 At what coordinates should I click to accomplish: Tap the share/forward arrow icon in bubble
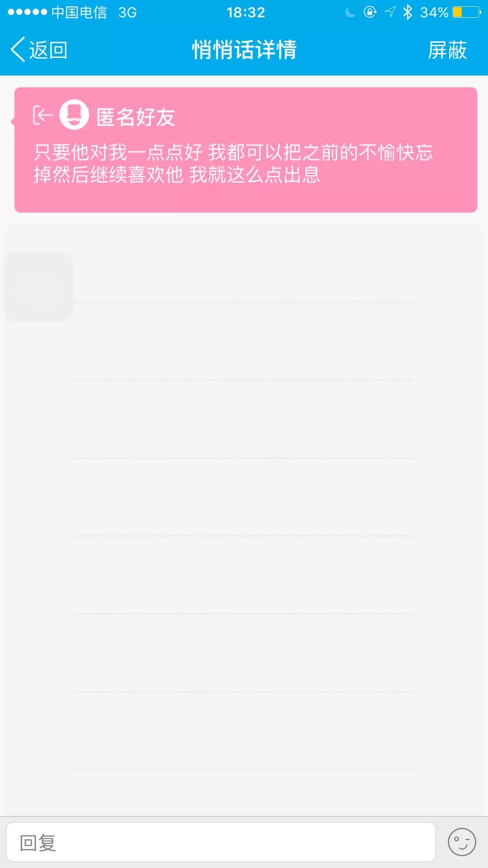(x=42, y=115)
